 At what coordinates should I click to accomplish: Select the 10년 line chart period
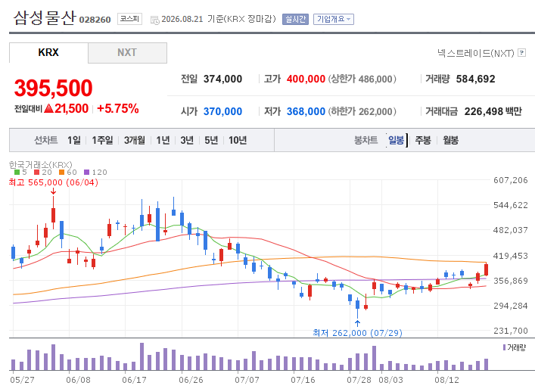click(238, 140)
